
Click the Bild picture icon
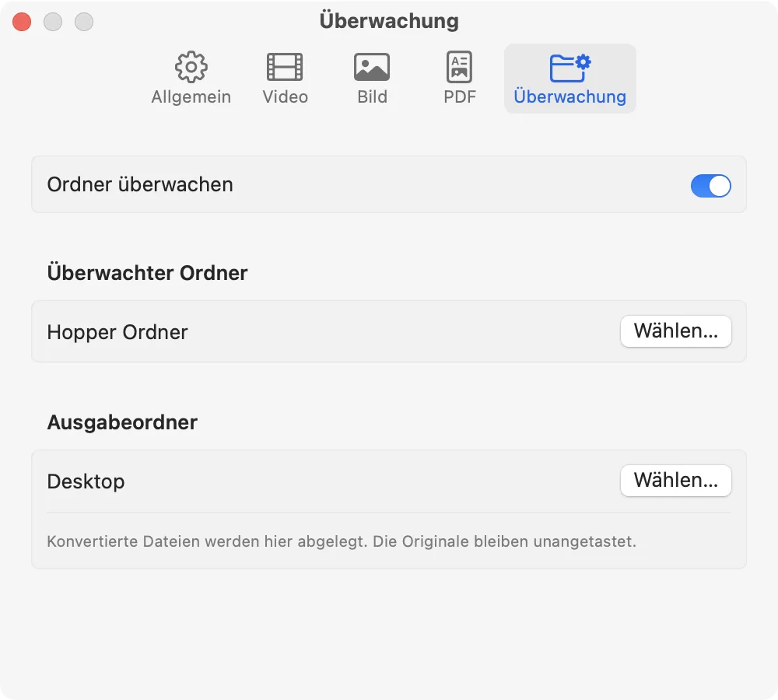[372, 68]
